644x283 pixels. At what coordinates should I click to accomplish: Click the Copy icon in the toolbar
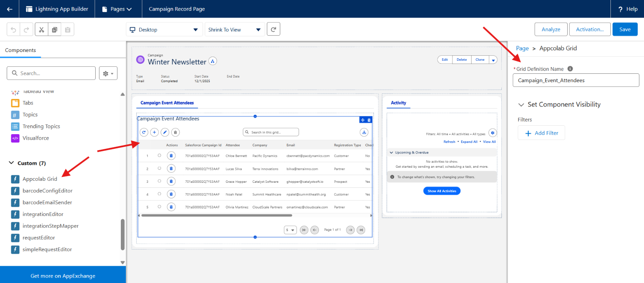(x=55, y=30)
